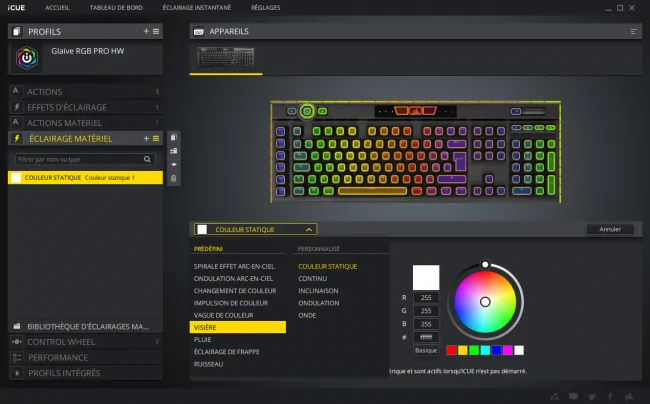Click the Basique color mode button

[x=426, y=351]
